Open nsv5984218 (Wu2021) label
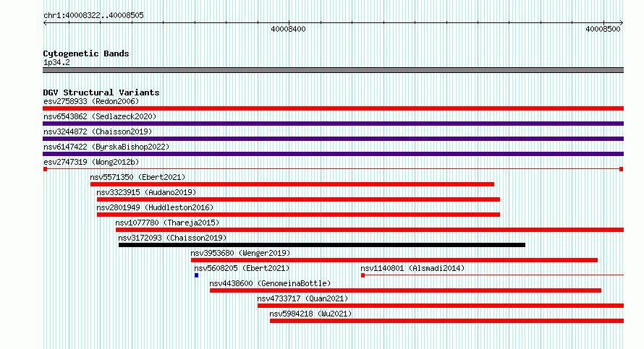The image size is (644, 349). tap(310, 314)
